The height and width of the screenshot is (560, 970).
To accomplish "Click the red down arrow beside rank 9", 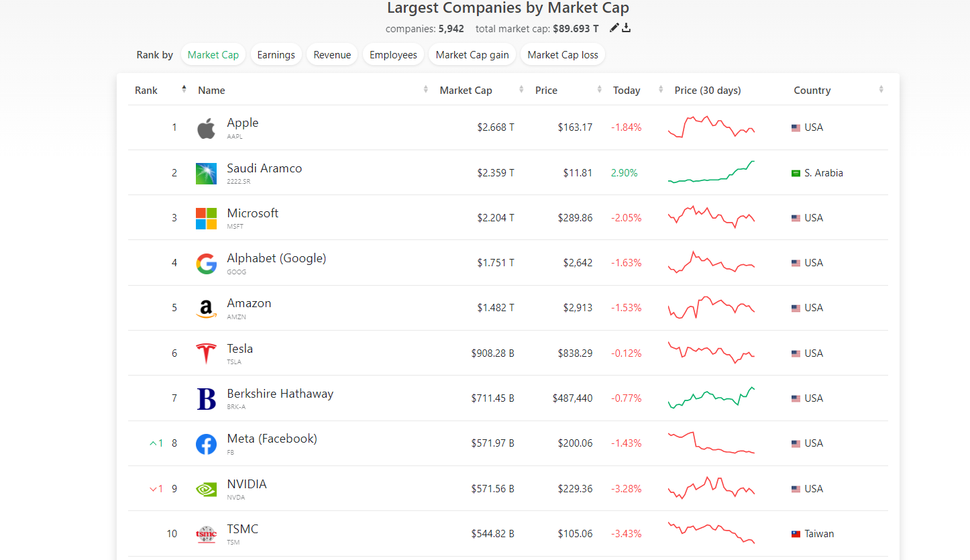I will point(153,489).
